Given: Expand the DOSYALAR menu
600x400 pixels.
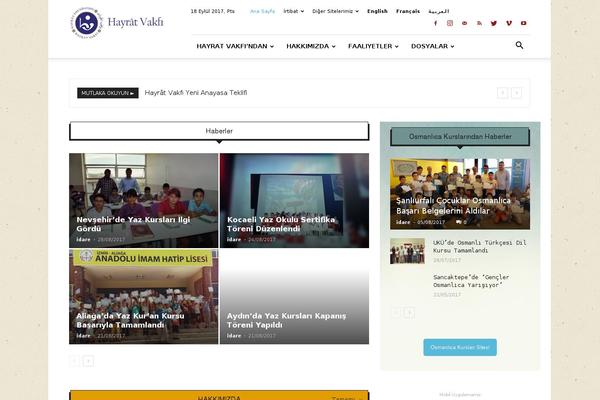Looking at the screenshot, I should 432,46.
